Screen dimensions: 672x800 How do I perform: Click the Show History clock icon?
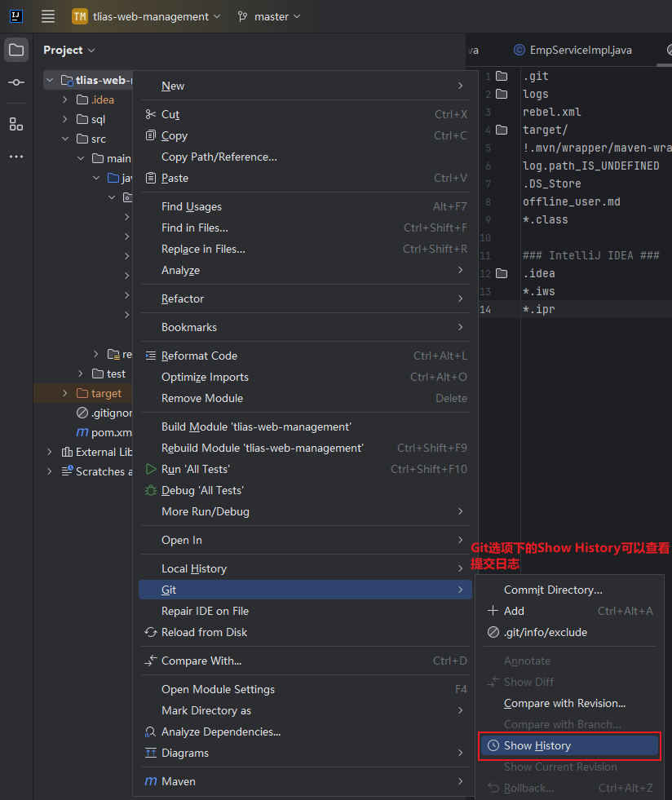493,745
